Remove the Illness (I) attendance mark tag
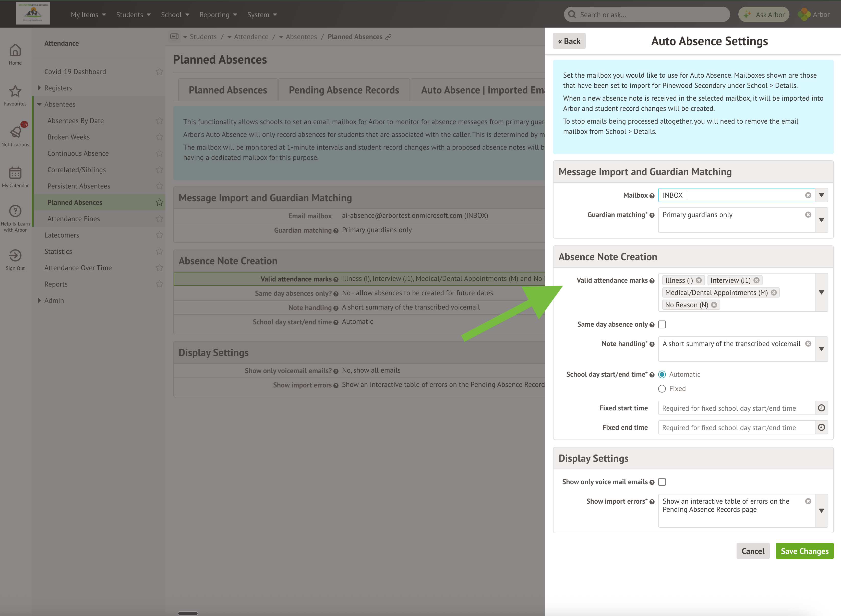This screenshot has height=616, width=841. [699, 280]
